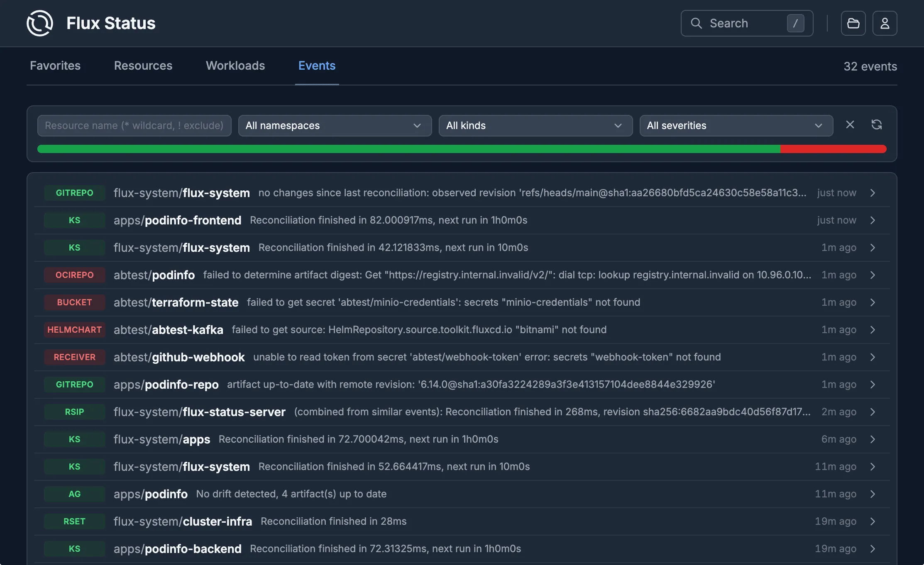The width and height of the screenshot is (924, 565).
Task: Open the abtest/terraform-state resource link
Action: tap(176, 302)
